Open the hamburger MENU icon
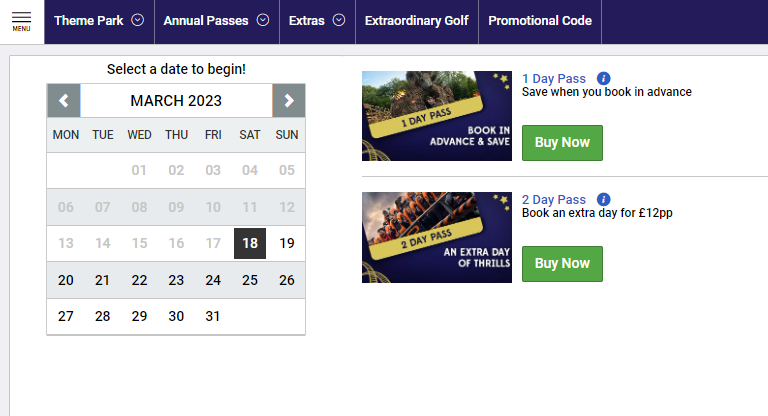The image size is (768, 416). pyautogui.click(x=22, y=22)
